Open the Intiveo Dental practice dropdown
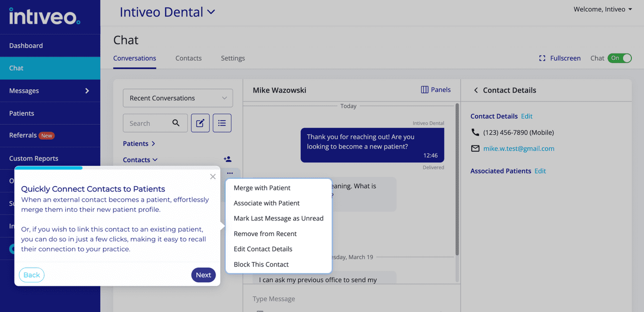Image resolution: width=644 pixels, height=312 pixels. pyautogui.click(x=167, y=12)
